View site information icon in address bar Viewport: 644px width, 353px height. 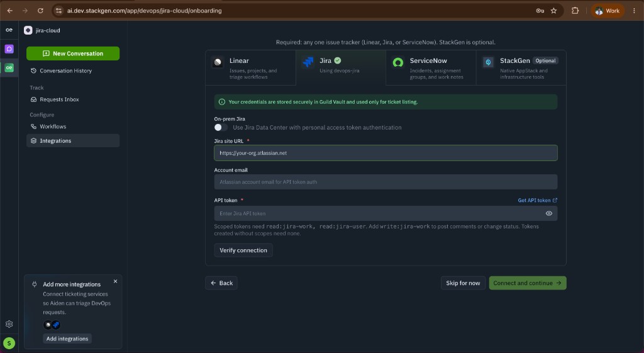coord(58,11)
